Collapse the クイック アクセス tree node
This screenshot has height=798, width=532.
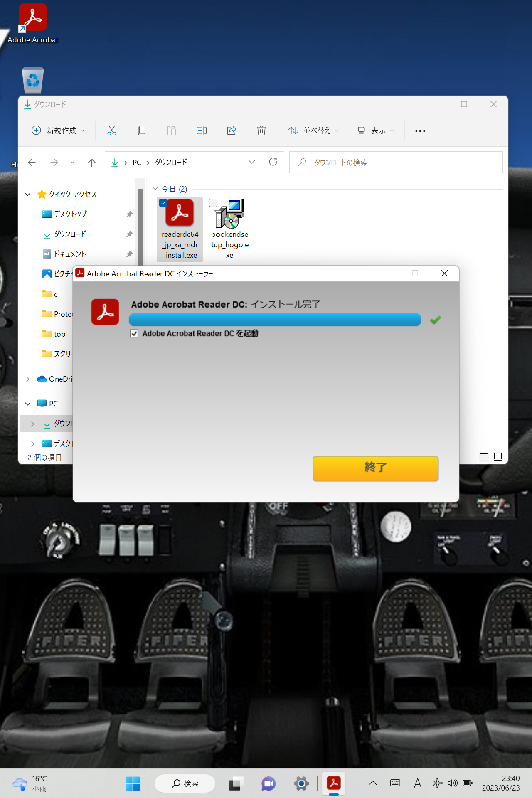pos(28,194)
